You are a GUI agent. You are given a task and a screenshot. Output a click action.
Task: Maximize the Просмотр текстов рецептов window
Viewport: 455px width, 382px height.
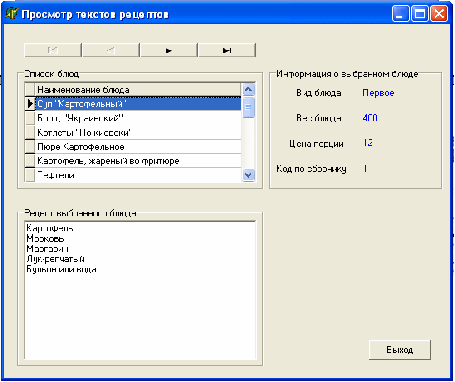click(420, 14)
